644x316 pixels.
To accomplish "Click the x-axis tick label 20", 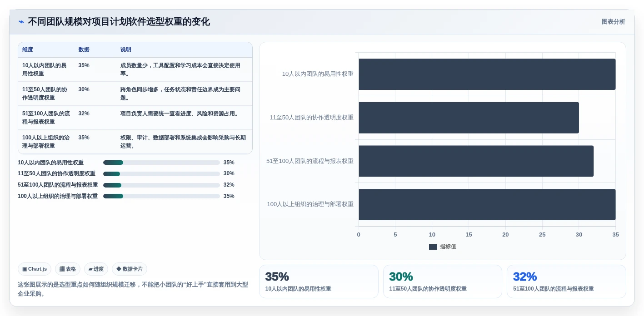I will click(x=505, y=235).
